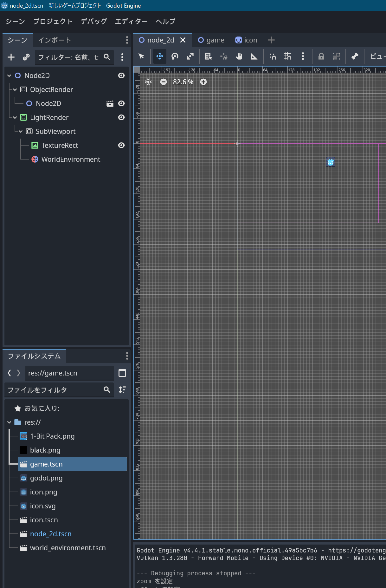Open the プロジェクト menu
The image size is (386, 588).
53,21
